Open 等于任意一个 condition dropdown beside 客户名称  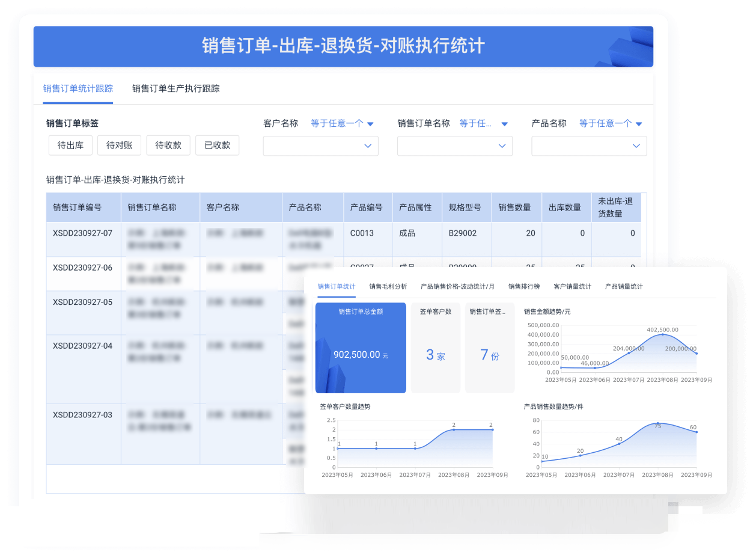(x=342, y=123)
